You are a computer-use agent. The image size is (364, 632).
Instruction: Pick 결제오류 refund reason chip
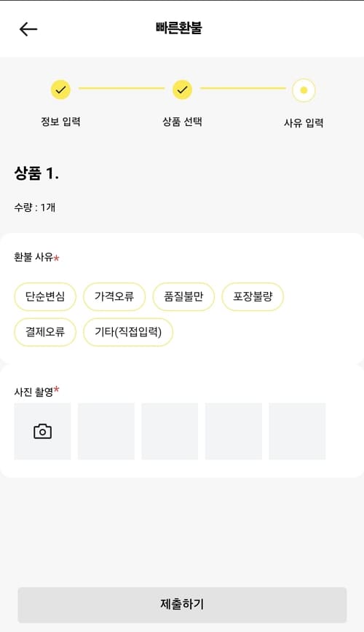[45, 332]
